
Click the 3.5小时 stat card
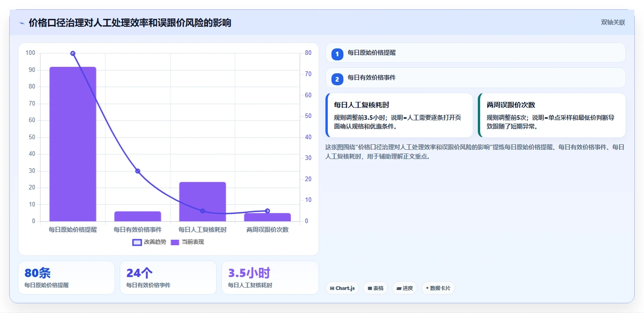tap(270, 278)
